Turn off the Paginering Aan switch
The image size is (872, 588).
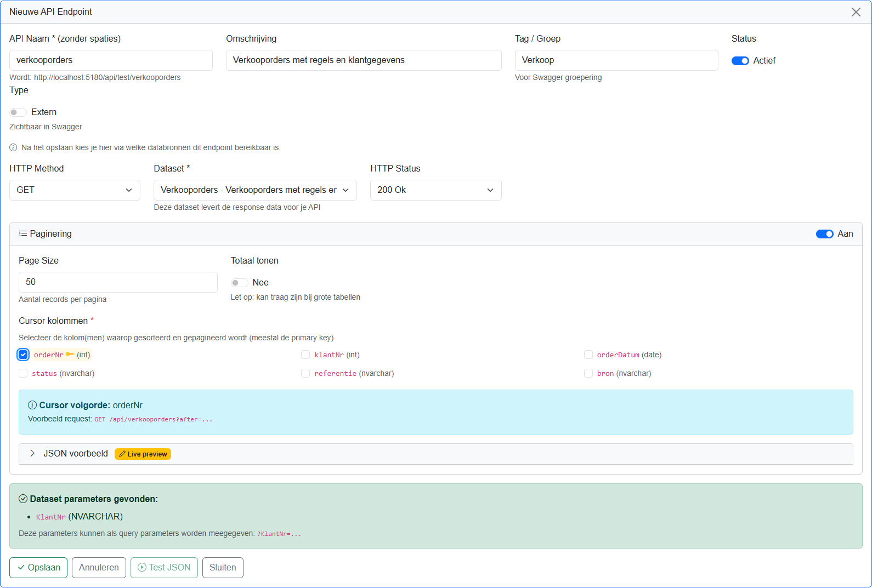point(824,234)
